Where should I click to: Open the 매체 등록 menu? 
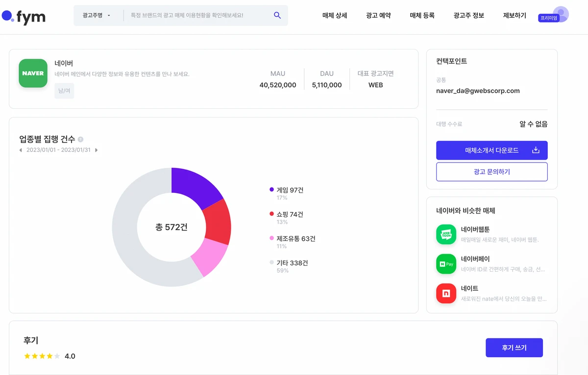(x=422, y=16)
